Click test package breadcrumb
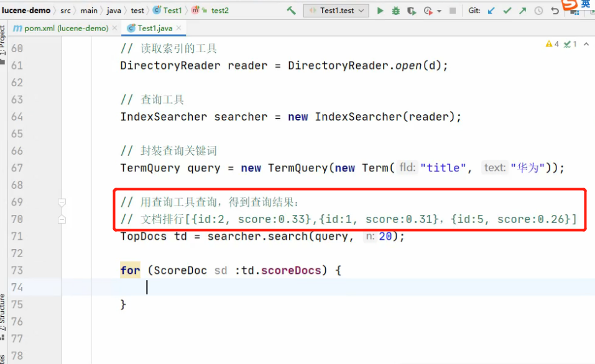The height and width of the screenshot is (364, 595). coord(137,11)
